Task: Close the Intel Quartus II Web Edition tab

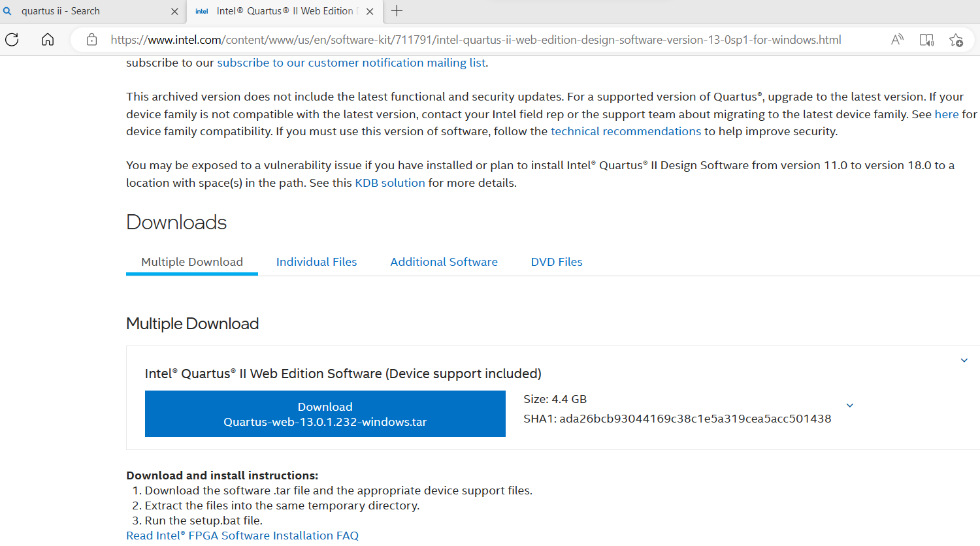Action: coord(370,11)
